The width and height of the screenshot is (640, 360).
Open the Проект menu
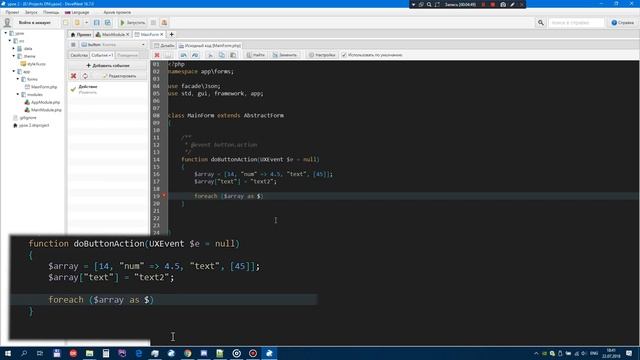(x=12, y=12)
